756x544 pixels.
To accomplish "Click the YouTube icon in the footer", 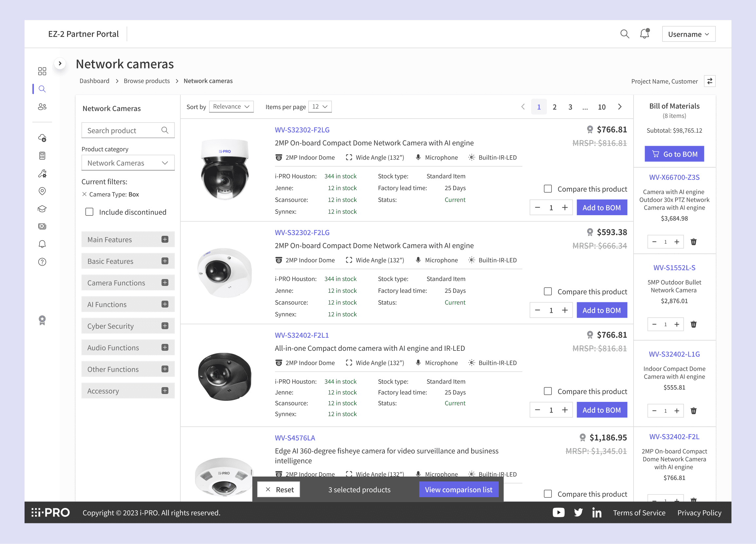I will [558, 512].
